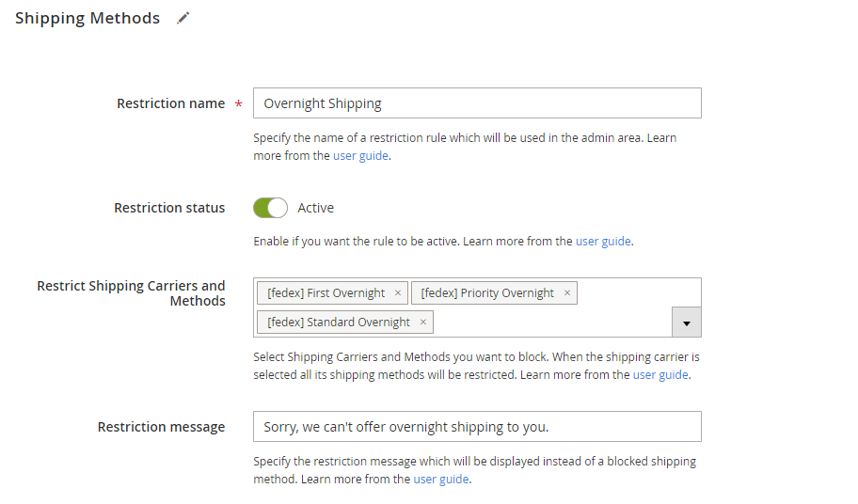
Task: Toggle the Restriction status switch
Action: coord(270,208)
